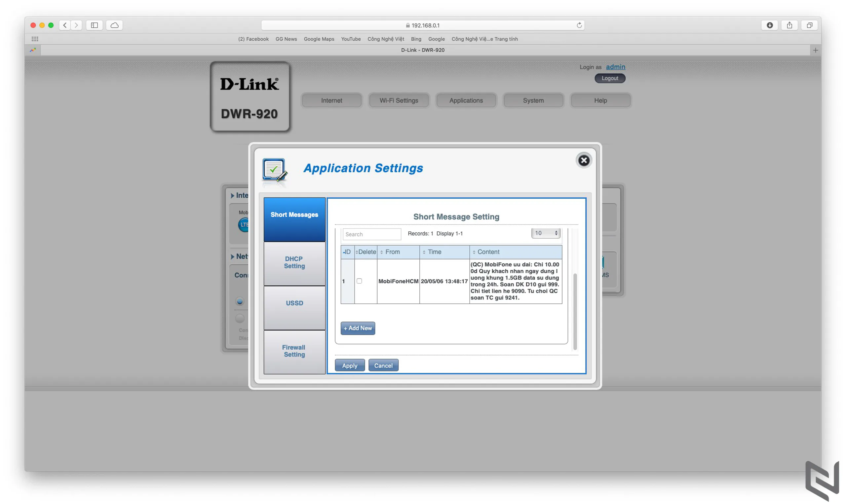Open the records-per-page dropdown showing 10

tap(546, 233)
